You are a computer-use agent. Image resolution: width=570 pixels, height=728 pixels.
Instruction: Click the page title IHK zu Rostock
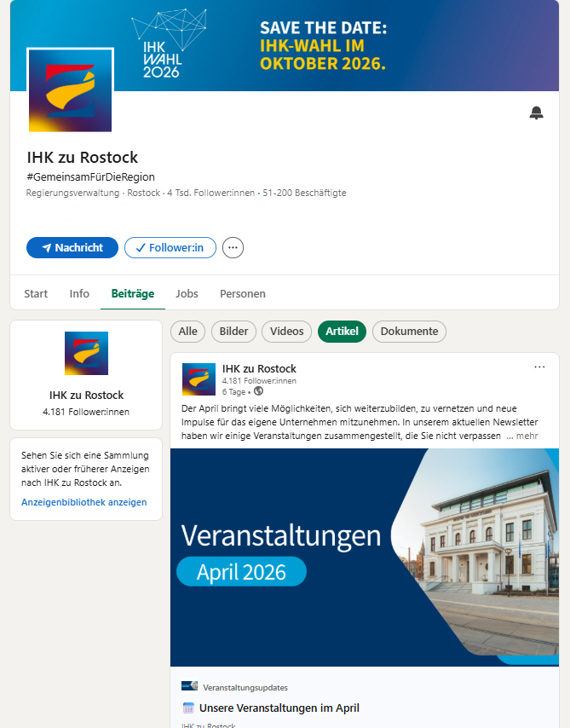(83, 158)
